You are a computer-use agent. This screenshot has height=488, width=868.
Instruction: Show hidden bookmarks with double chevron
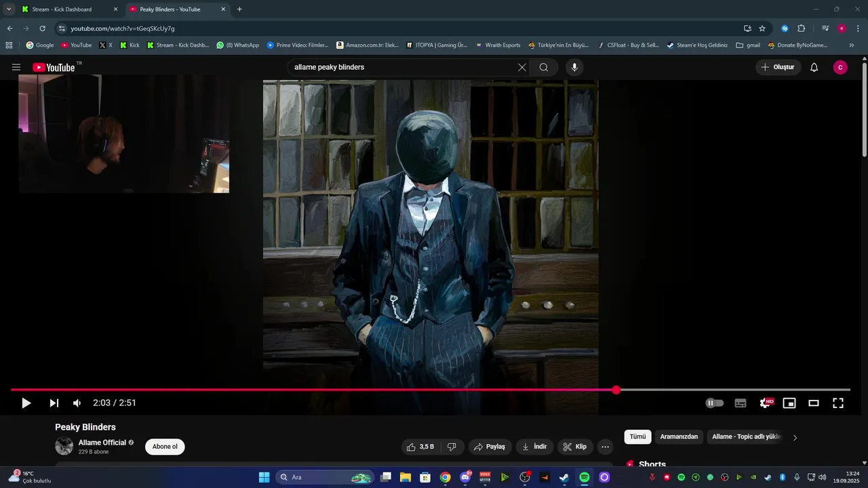coord(852,45)
